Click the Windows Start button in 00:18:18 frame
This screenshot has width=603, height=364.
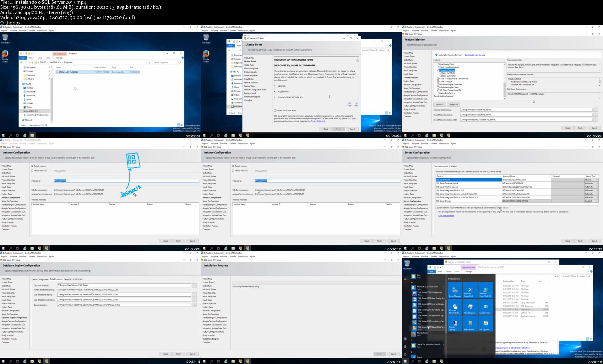click(405, 361)
